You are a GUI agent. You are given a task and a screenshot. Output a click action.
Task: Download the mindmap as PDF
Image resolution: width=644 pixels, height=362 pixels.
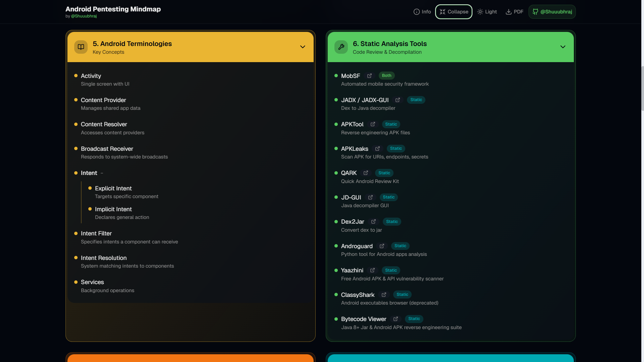[x=514, y=12]
